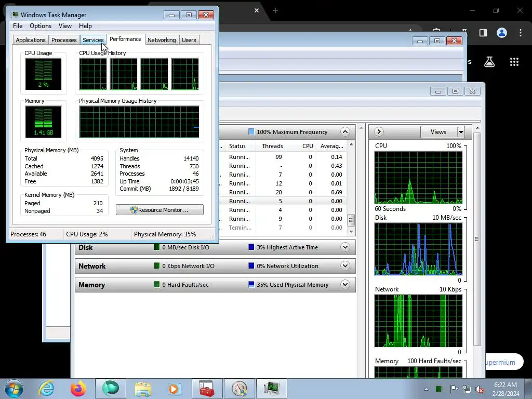
Task: Open Windows Explorer from the taskbar
Action: tap(143, 389)
